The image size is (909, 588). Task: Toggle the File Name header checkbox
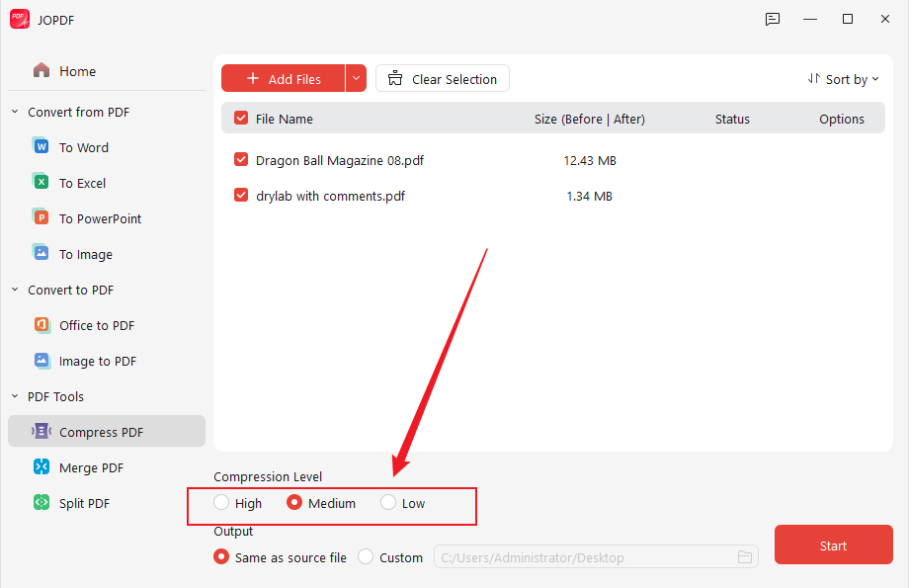click(240, 118)
